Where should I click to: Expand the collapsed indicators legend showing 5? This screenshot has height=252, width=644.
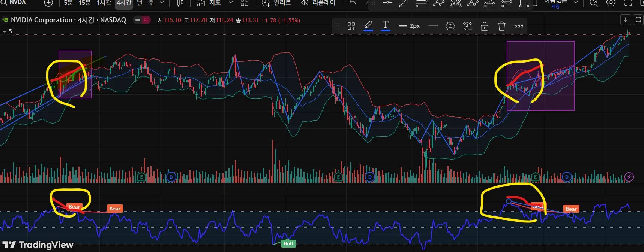[x=7, y=31]
